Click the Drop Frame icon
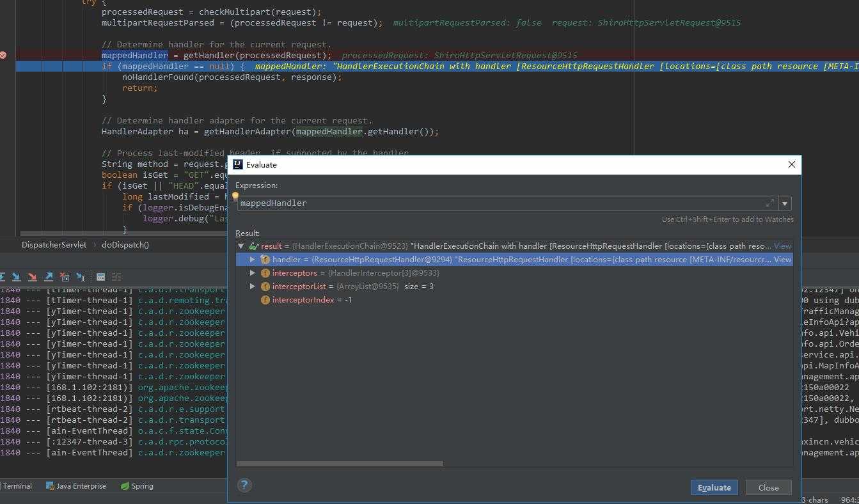859x504 pixels. (65, 277)
